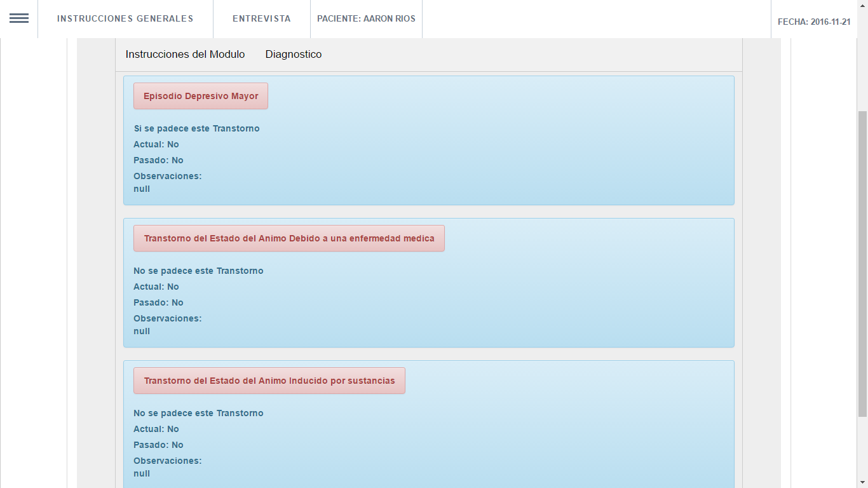868x488 pixels.
Task: Click 'Pasado: No' in the enfermedad medica panel
Action: pyautogui.click(x=158, y=302)
